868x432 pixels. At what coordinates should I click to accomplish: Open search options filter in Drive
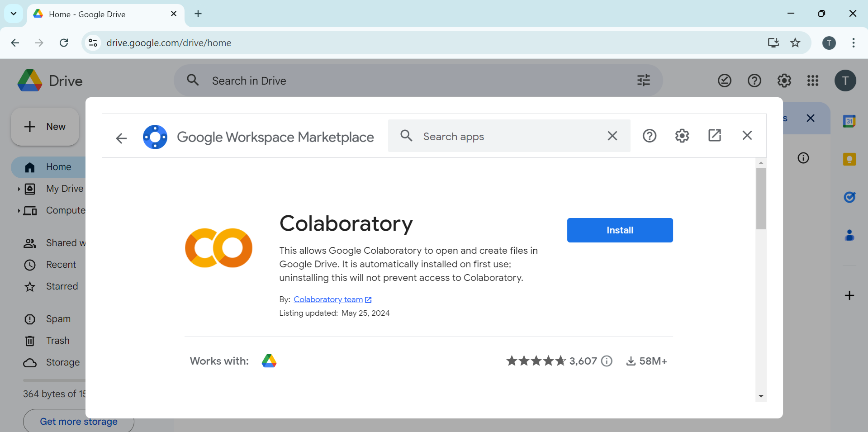click(643, 80)
